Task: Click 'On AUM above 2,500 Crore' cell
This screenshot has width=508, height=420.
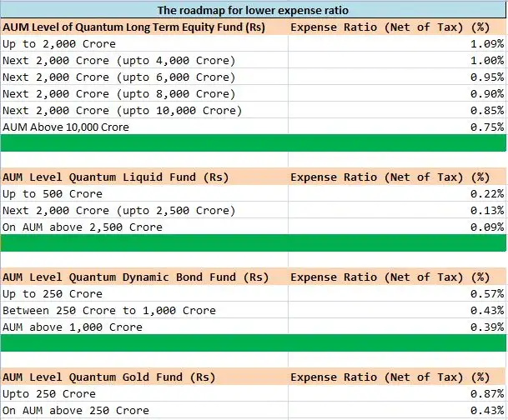Action: coord(83,227)
